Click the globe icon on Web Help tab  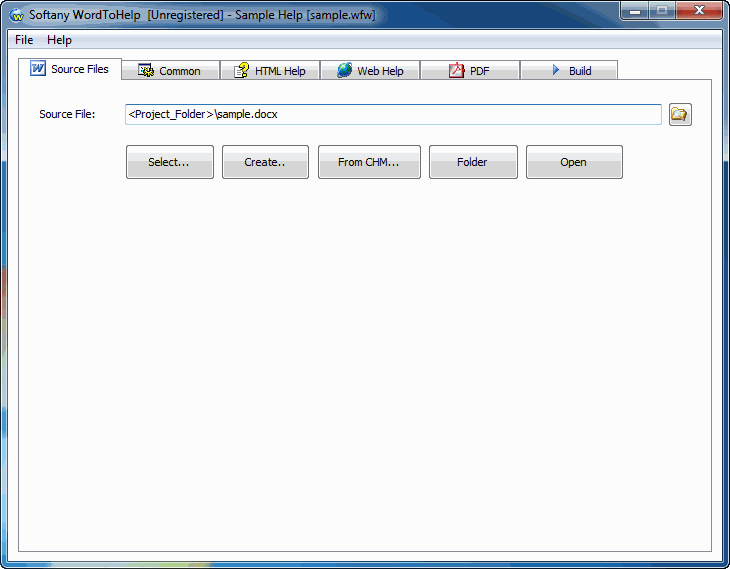344,71
